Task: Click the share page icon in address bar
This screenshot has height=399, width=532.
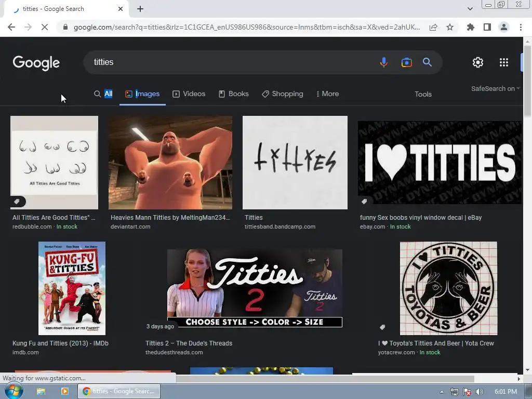Action: (433, 27)
